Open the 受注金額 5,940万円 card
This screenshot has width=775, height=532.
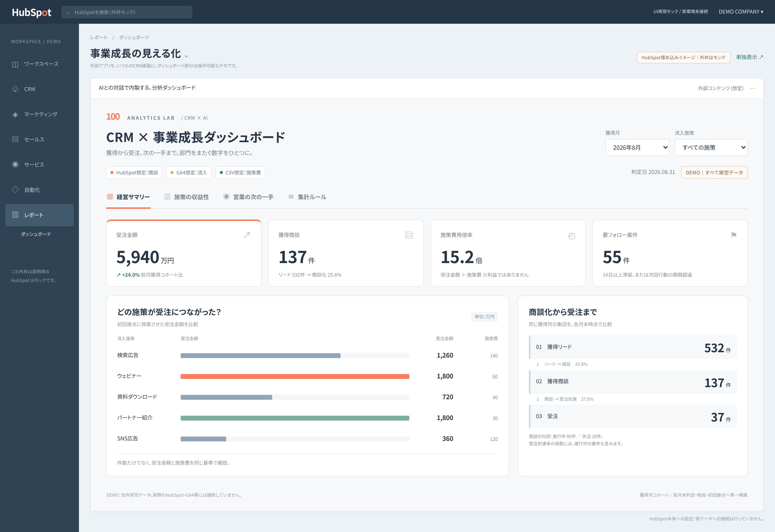(184, 253)
